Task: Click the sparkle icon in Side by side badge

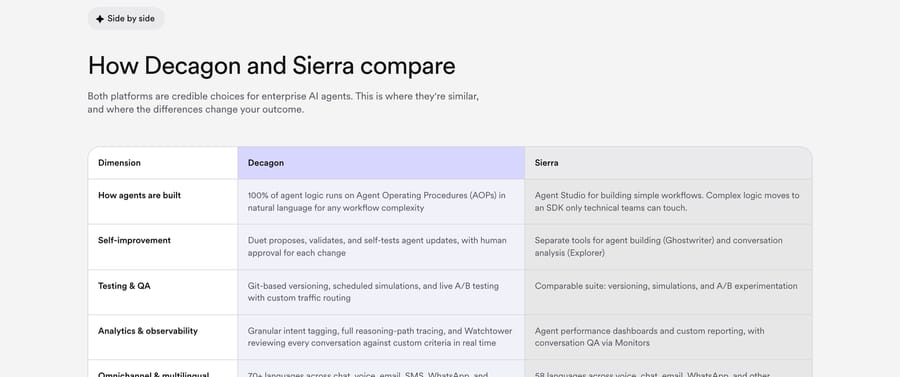Action: [x=100, y=19]
